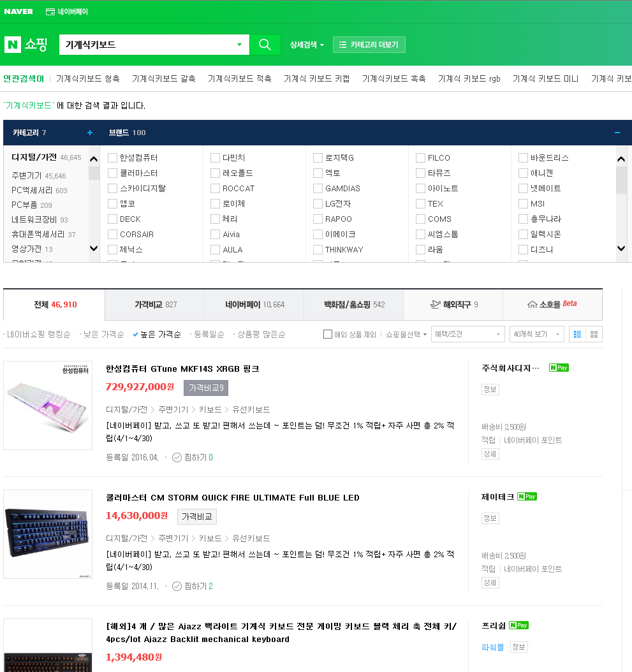Expand the 상세검색 dropdown
Screen dimensions: 632x672
tap(307, 45)
